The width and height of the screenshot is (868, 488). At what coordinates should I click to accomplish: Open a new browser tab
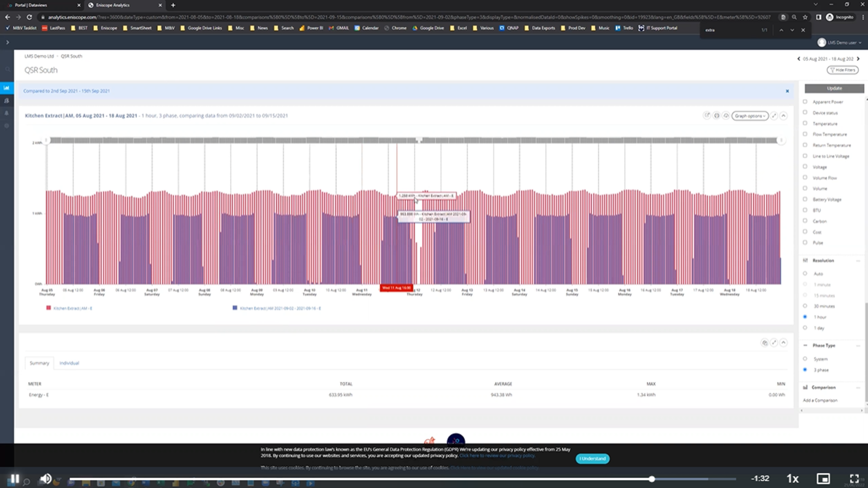tap(173, 5)
